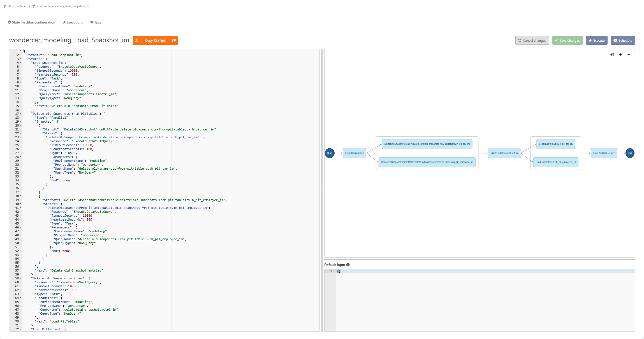Click the RSS feed icon button
644x339 pixels.
pyautogui.click(x=137, y=41)
